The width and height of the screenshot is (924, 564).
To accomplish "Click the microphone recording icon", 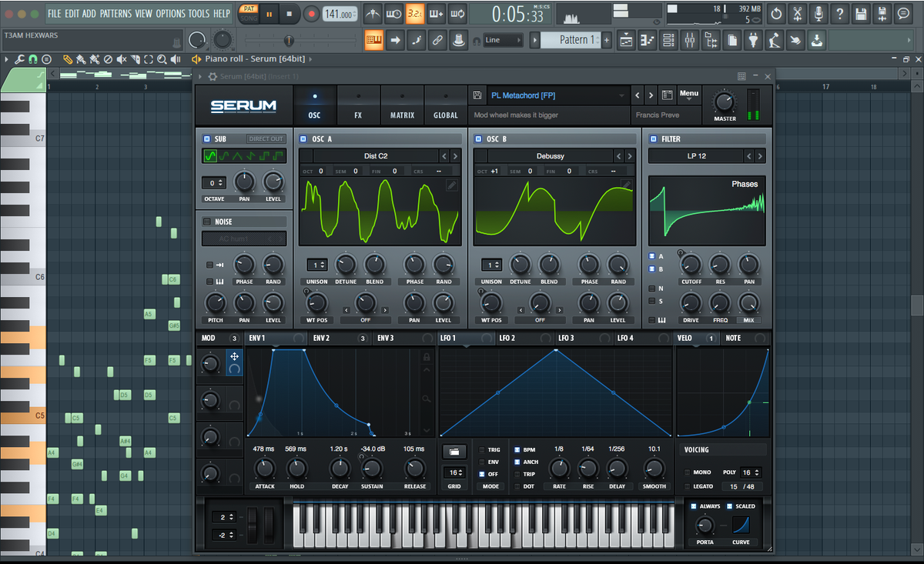I will (818, 14).
